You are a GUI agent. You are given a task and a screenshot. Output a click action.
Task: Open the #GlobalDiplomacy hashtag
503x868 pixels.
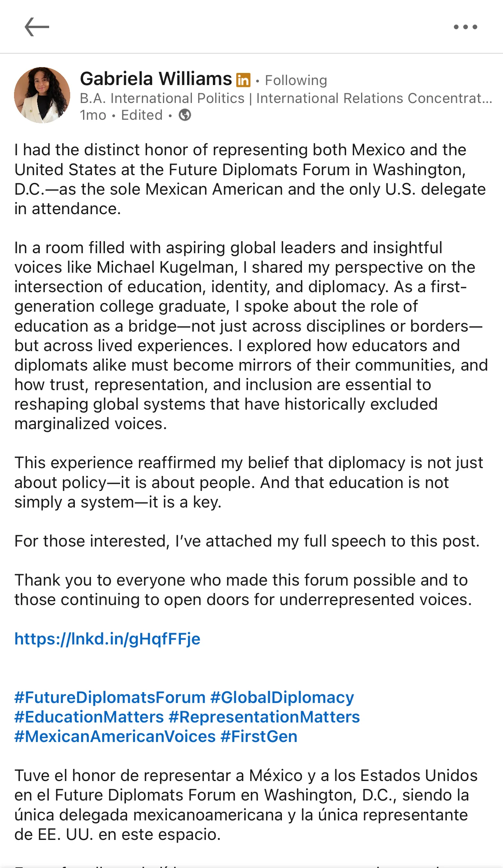pos(282,698)
